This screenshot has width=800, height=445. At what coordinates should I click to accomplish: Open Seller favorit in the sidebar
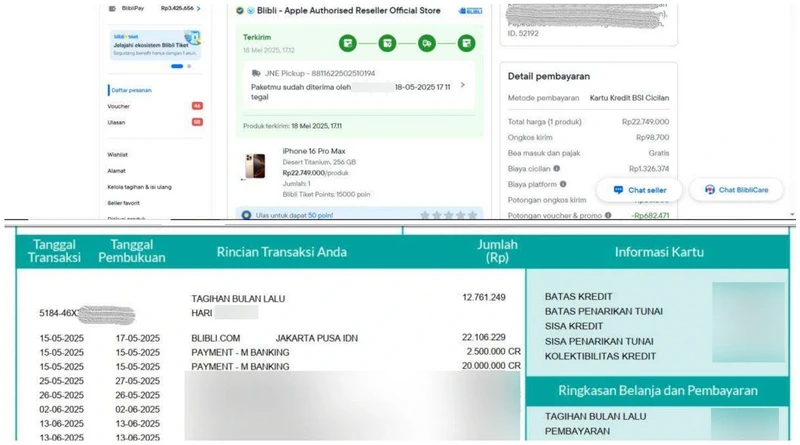[x=123, y=203]
